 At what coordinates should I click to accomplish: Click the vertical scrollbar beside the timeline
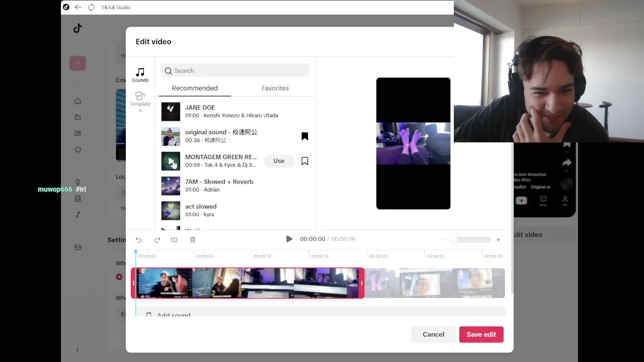pyautogui.click(x=512, y=271)
